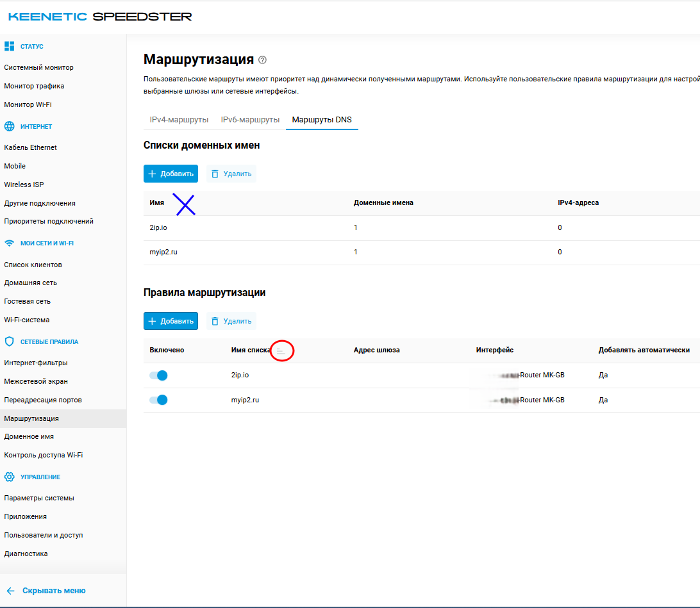Screen dimensions: 700x608
Task: Add a new domain name list
Action: [x=171, y=174]
